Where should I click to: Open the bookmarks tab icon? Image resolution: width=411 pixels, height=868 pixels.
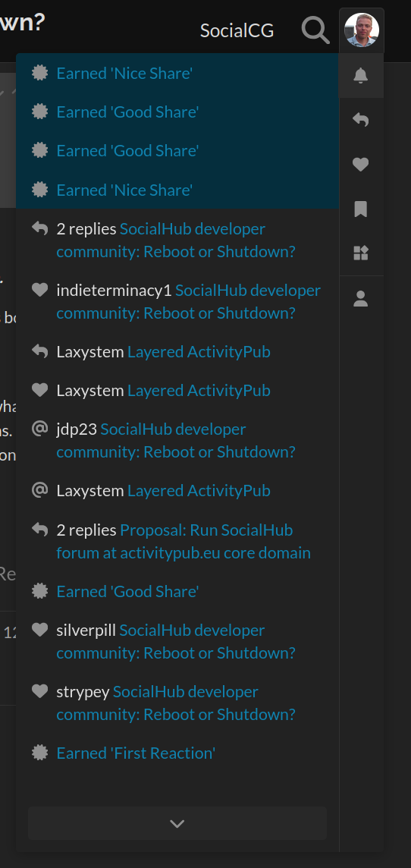[x=361, y=209]
